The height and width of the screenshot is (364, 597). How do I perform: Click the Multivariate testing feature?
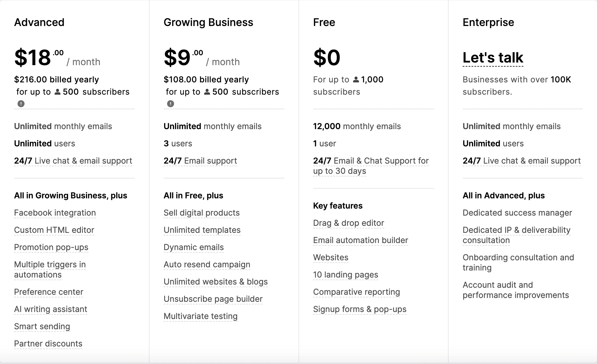click(200, 316)
